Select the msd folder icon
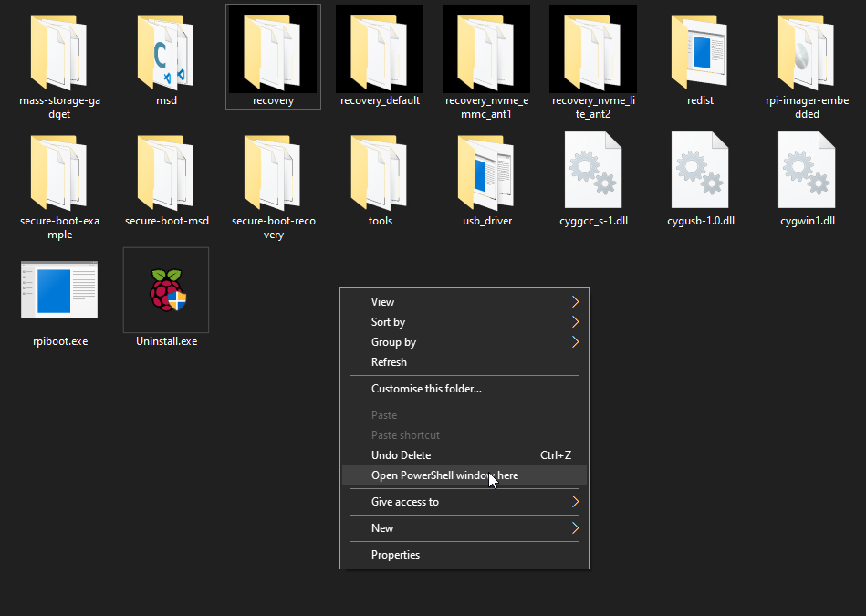The width and height of the screenshot is (866, 616). (166, 52)
